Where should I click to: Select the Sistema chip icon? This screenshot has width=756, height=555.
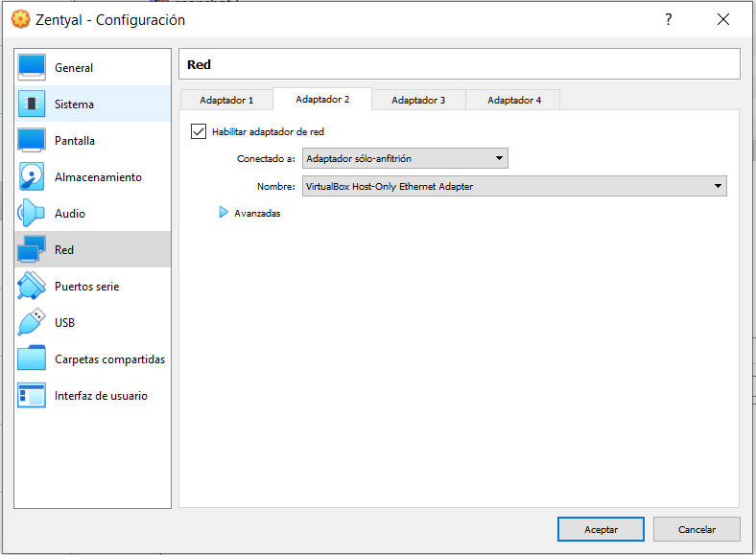[32, 104]
